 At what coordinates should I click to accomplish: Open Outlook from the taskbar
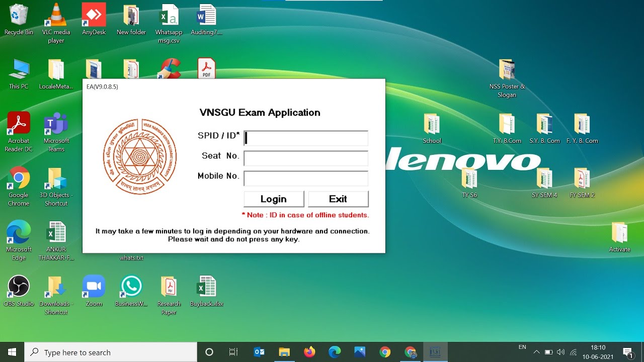coord(260,352)
